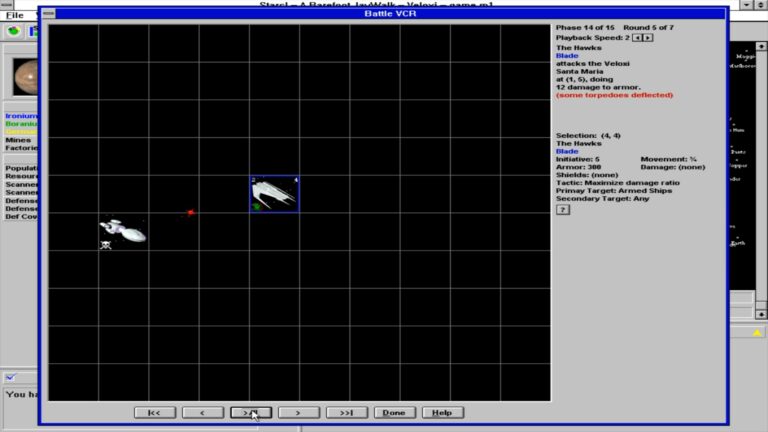Click 'Phase 14 of 15' text

pyautogui.click(x=585, y=27)
